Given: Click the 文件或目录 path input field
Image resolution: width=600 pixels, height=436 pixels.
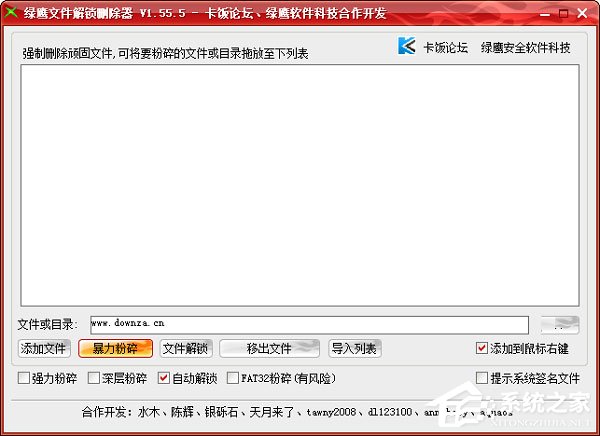Looking at the screenshot, I should (308, 324).
